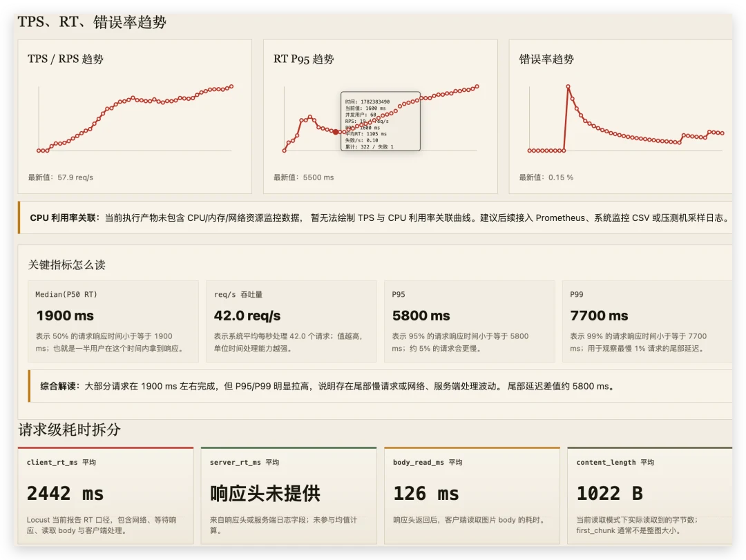Click the '最新值: 57.9 req/s' text
The image size is (746, 560).
[x=60, y=177]
